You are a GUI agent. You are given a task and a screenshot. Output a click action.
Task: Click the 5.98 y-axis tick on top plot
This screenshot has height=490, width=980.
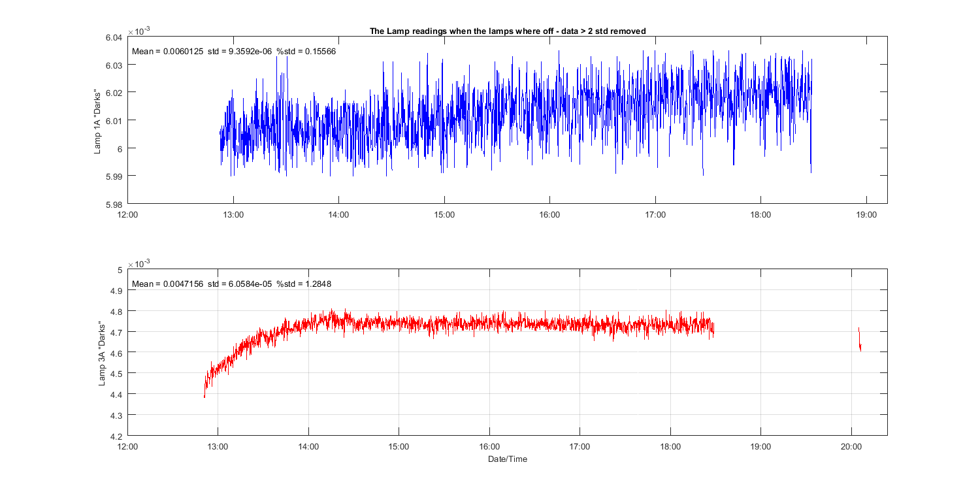pos(113,204)
